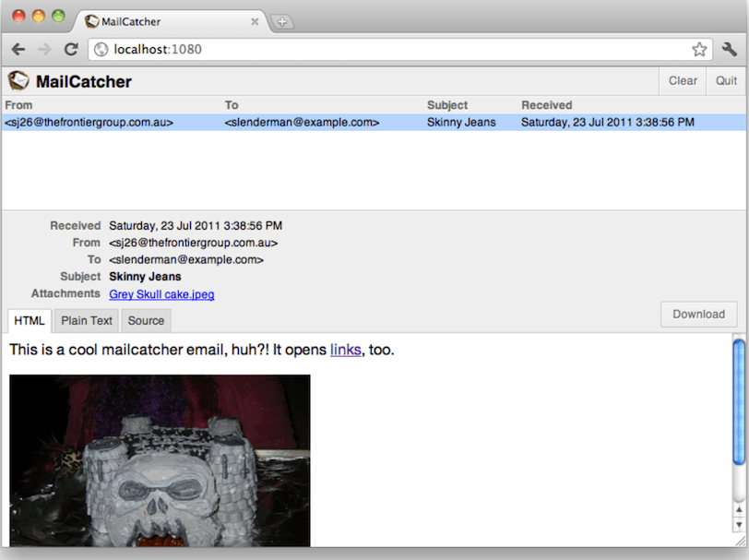Click the MailCatcher logo icon in header
749x560 pixels.
point(18,81)
